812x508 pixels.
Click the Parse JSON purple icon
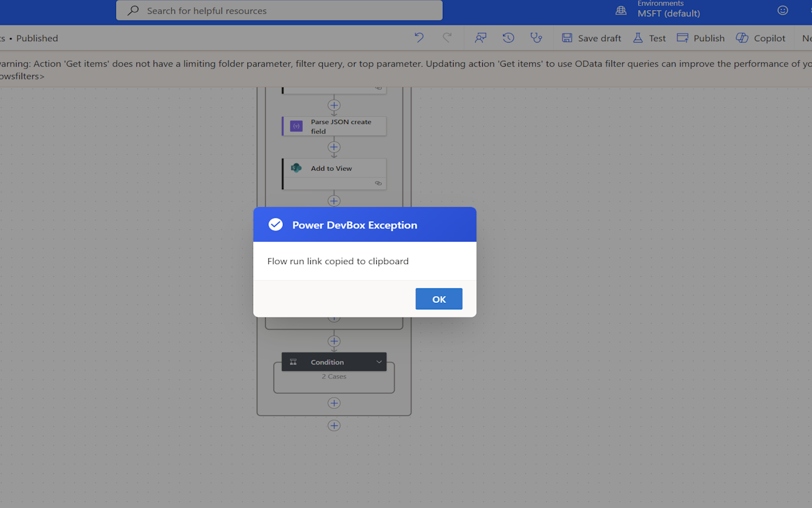pyautogui.click(x=296, y=126)
